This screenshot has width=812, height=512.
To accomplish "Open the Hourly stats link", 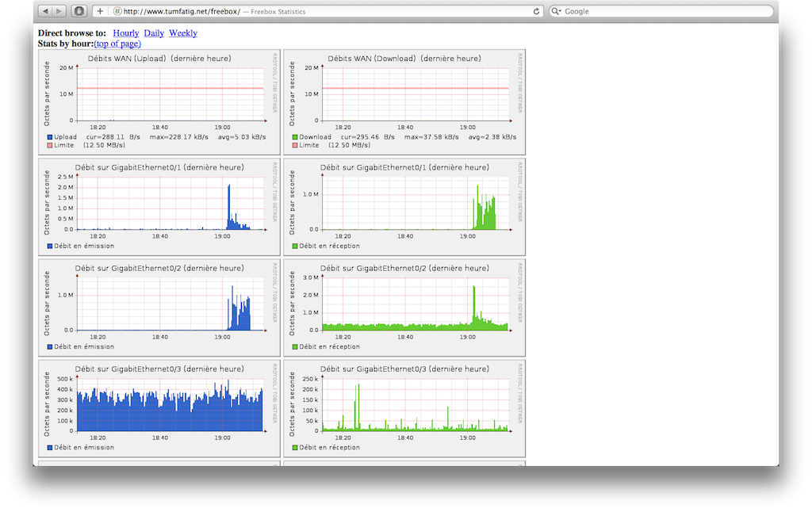I will [126, 33].
